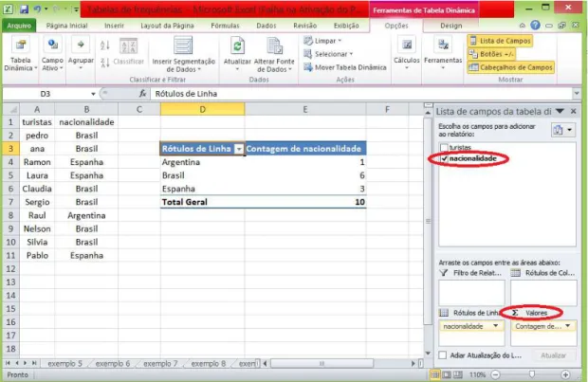Click Mover Tabela Dinâmica

(x=345, y=67)
